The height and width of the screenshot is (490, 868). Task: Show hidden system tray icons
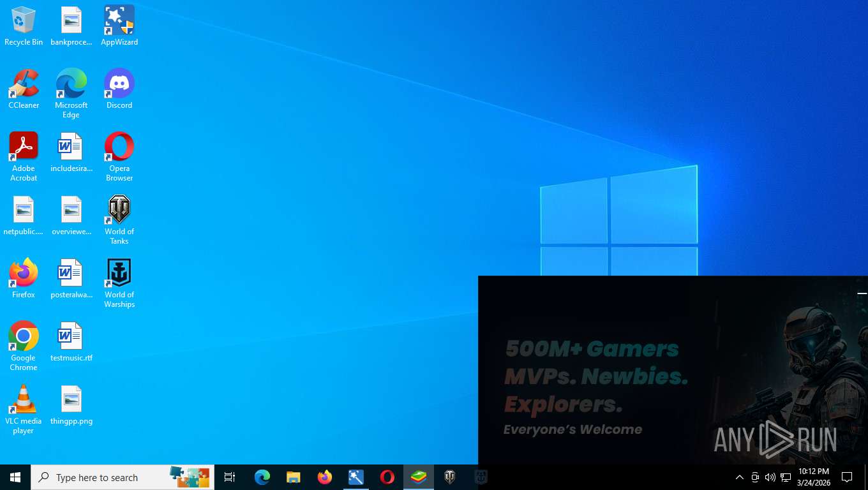click(x=740, y=477)
